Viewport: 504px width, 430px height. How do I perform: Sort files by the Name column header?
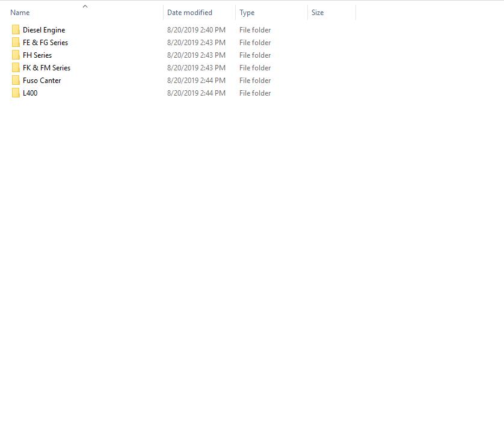pyautogui.click(x=20, y=13)
